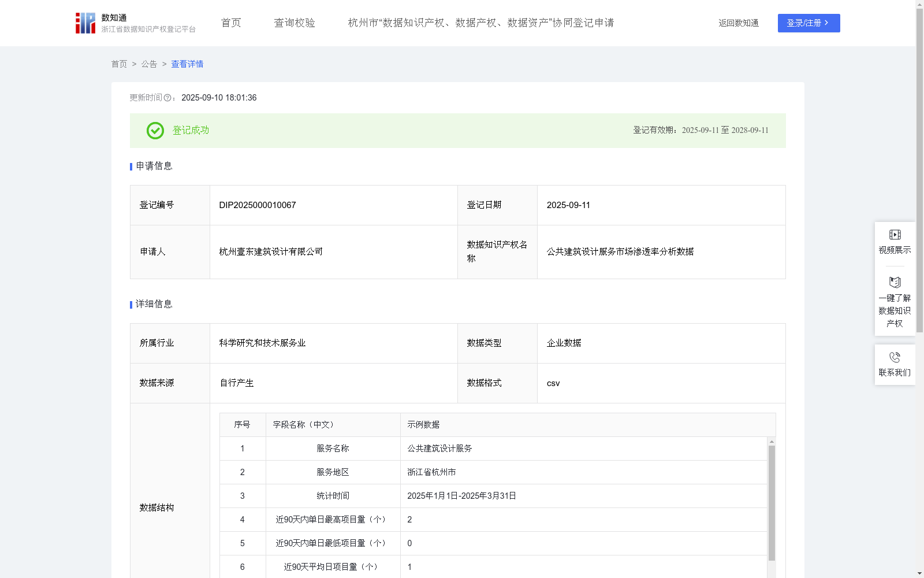Open the 视频展示 video icon
This screenshot has height=578, width=924.
pyautogui.click(x=895, y=235)
